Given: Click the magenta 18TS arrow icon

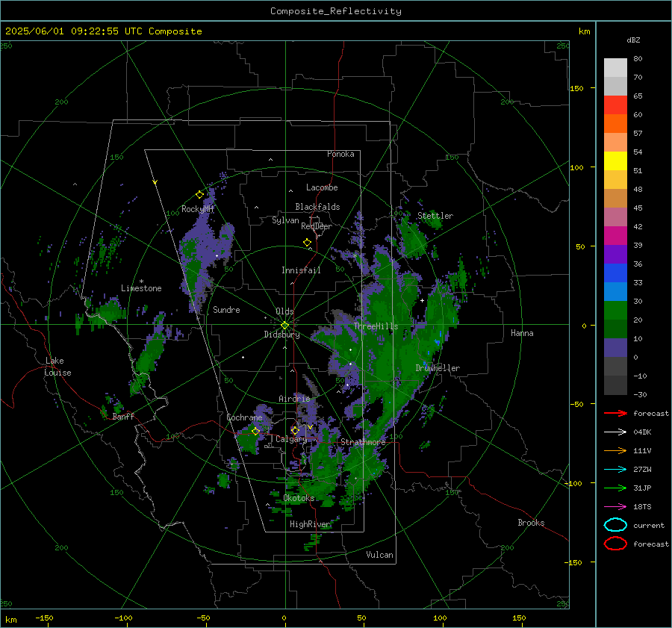Looking at the screenshot, I should pyautogui.click(x=615, y=507).
